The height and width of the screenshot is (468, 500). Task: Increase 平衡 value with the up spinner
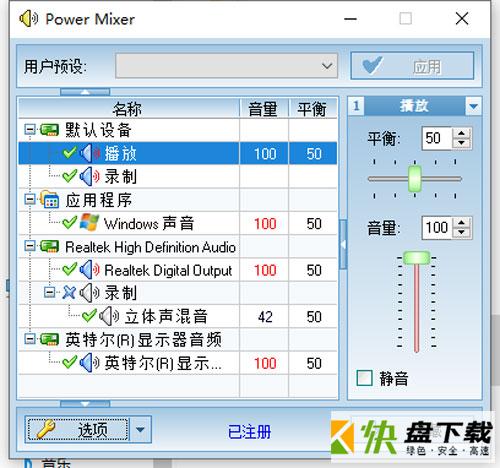coord(461,133)
